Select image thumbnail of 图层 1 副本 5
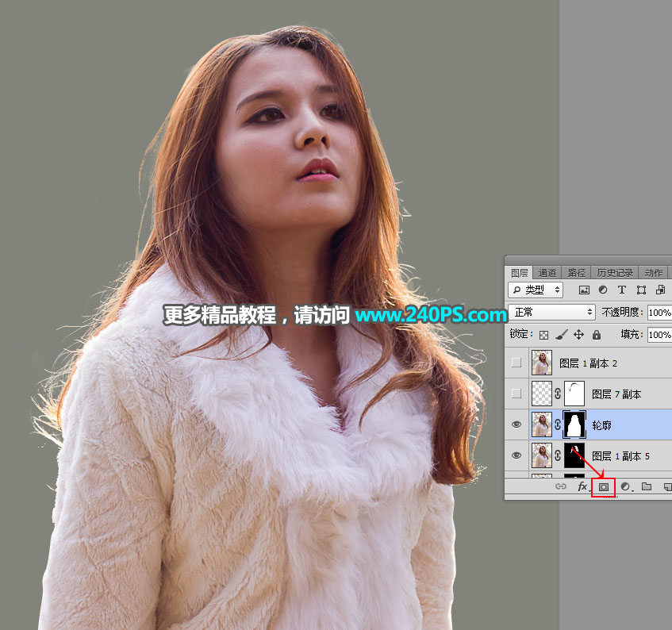Screen dimensions: 672x630 click(542, 455)
